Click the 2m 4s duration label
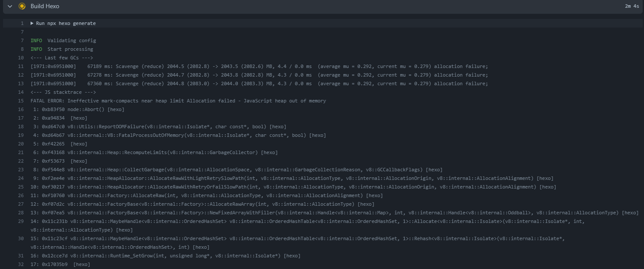Viewport: 644px width, 269px height. [x=631, y=6]
